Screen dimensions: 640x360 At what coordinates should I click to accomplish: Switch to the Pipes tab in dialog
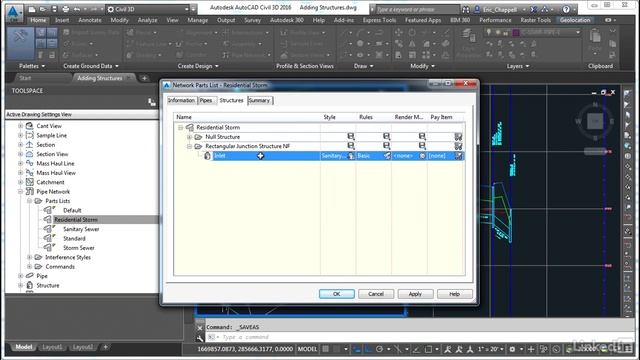pyautogui.click(x=206, y=100)
